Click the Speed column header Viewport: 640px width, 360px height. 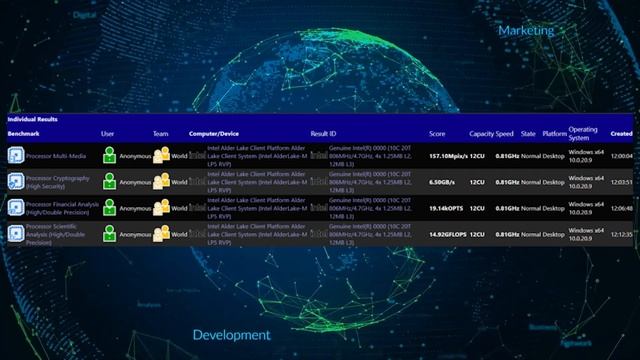[x=504, y=134]
